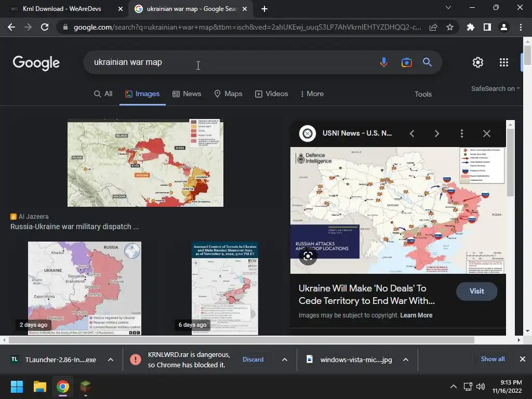Click the Visit button
The width and height of the screenshot is (532, 399).
(477, 291)
